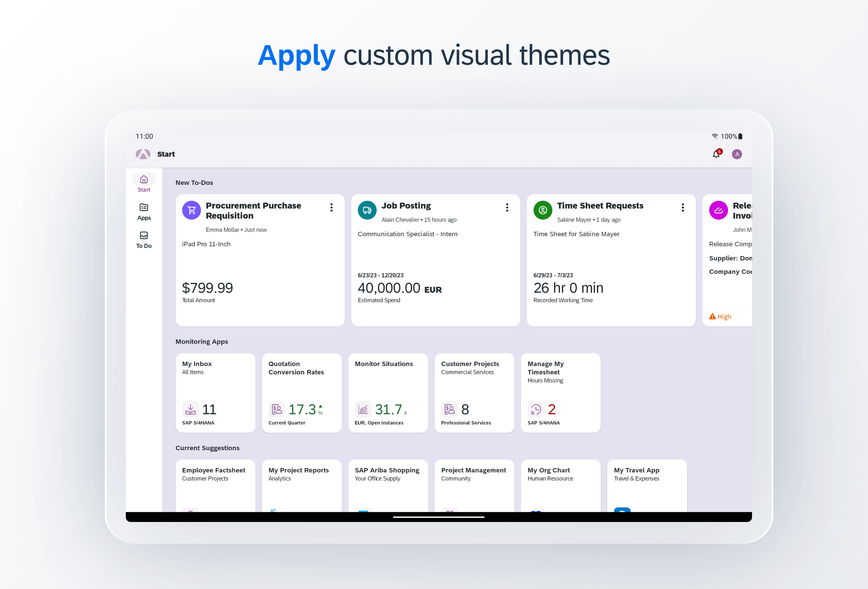Open the Procurement Purchase Requisition title
Screen dimensions: 868x589
tap(253, 211)
